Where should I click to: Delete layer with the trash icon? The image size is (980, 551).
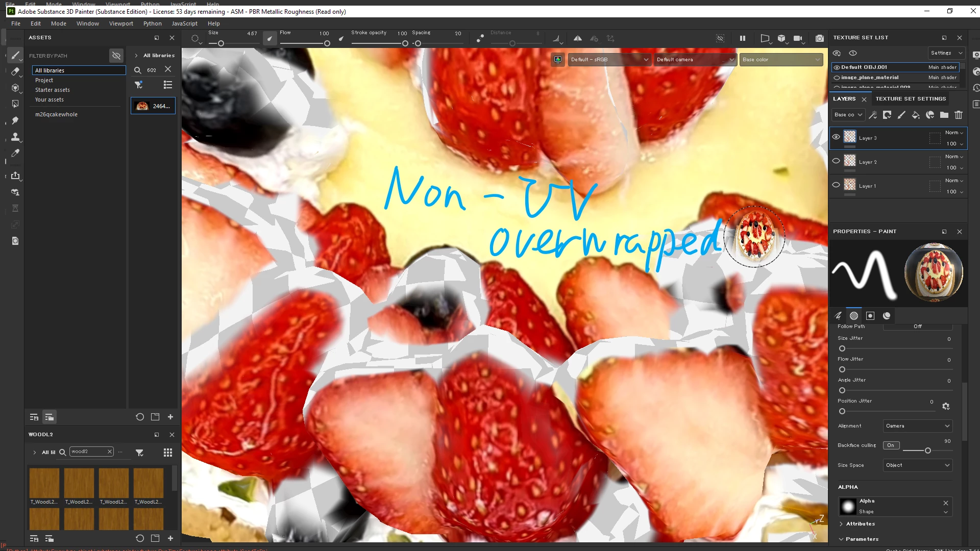959,115
